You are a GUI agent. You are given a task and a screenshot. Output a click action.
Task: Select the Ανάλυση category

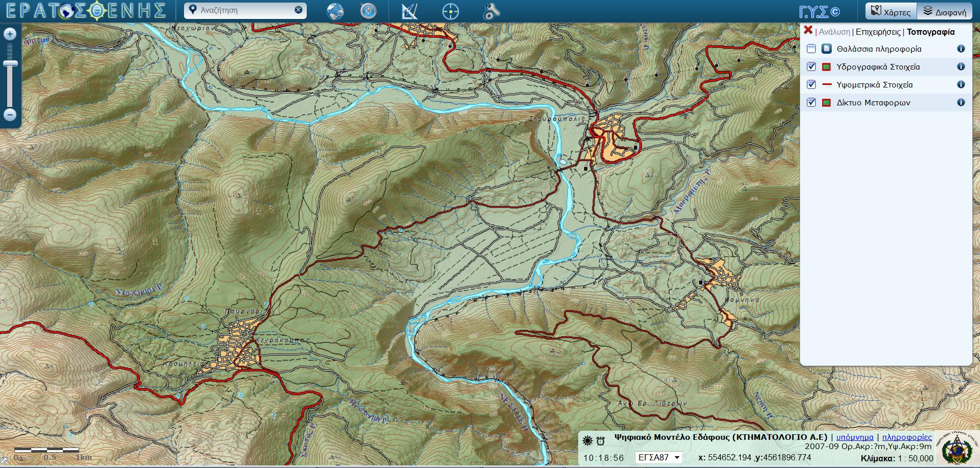[x=834, y=32]
